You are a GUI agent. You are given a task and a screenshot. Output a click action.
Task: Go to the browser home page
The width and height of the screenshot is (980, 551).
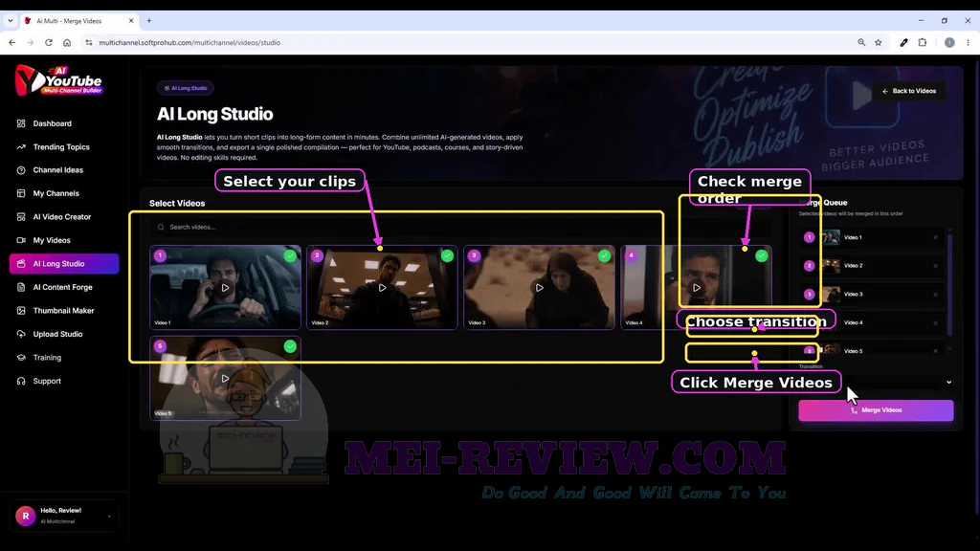[x=67, y=42]
